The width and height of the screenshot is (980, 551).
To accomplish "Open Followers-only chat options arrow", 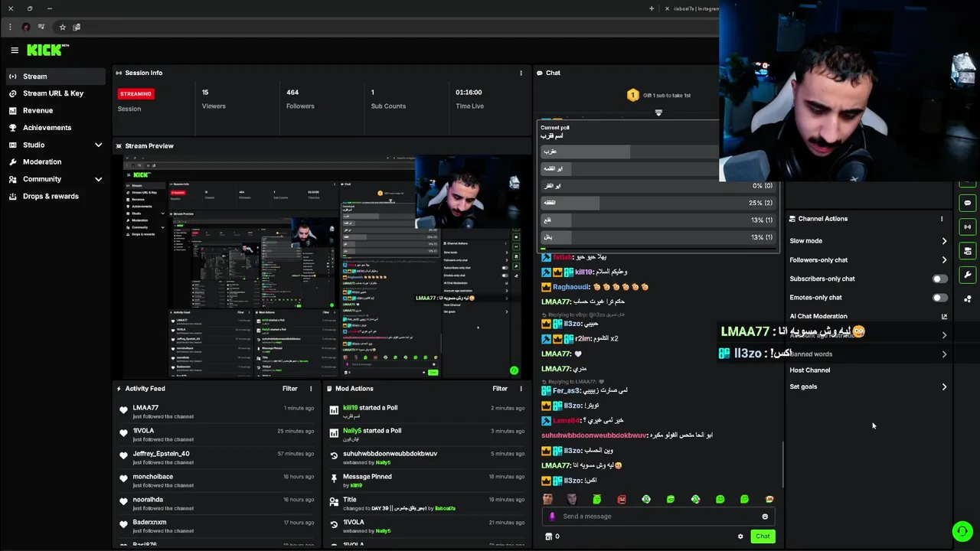I will pyautogui.click(x=944, y=260).
